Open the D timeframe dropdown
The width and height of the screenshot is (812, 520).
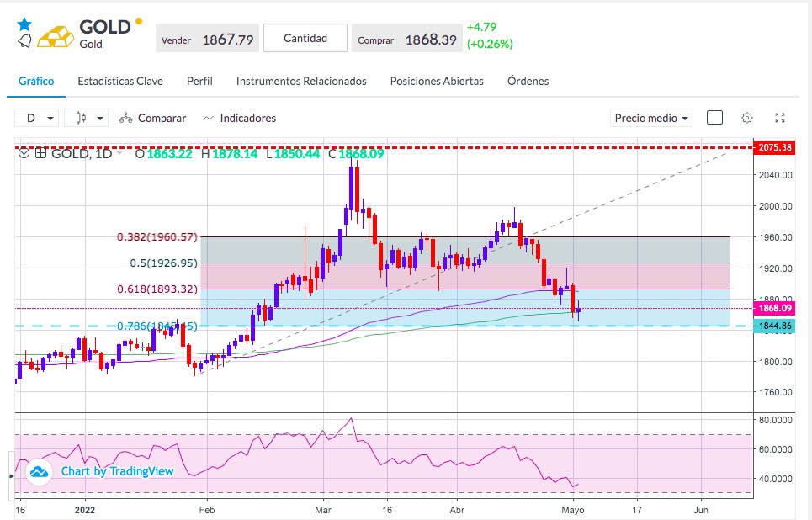pos(37,118)
